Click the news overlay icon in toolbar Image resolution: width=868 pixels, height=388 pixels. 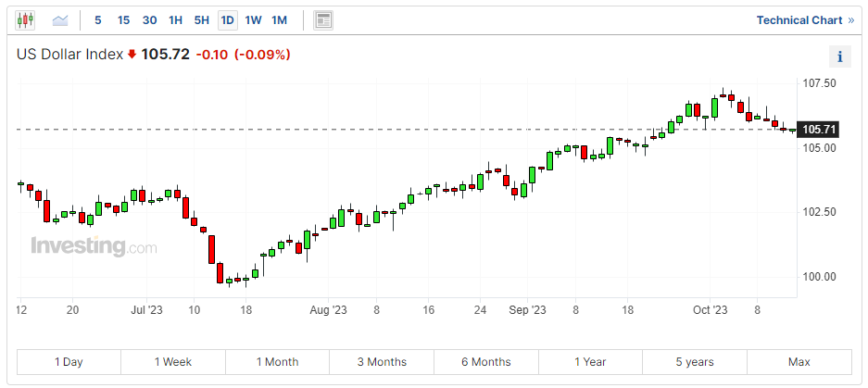[x=323, y=19]
